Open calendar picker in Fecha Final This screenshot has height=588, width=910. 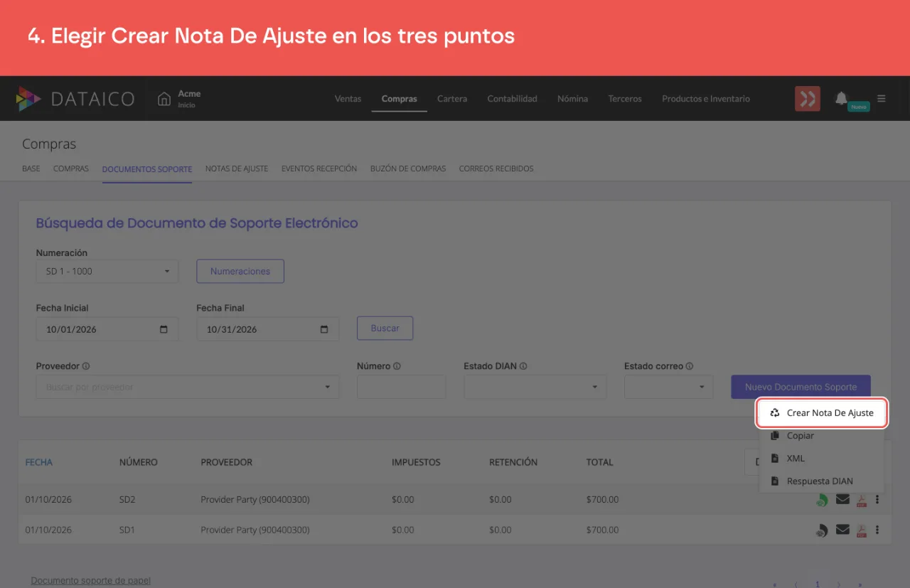click(325, 329)
